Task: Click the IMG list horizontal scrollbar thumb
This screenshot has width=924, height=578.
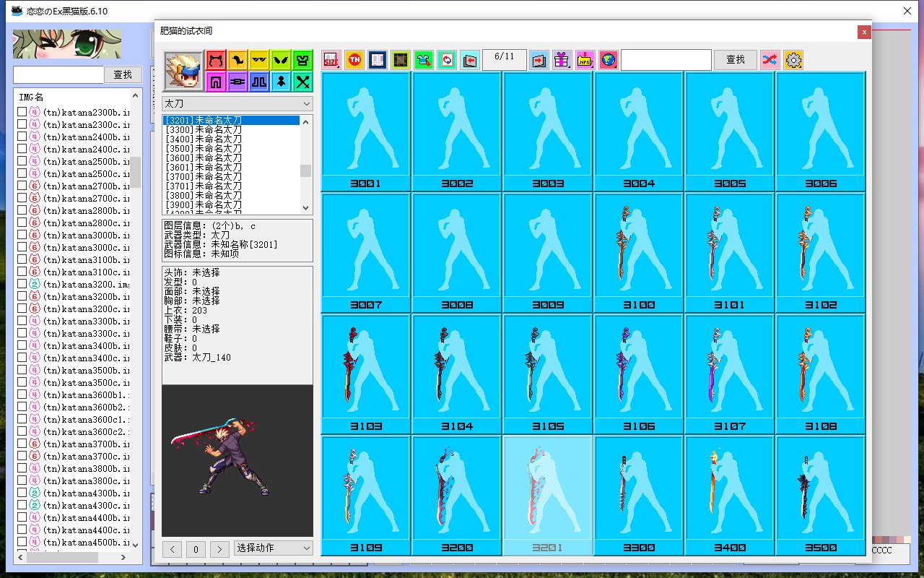Action: pos(61,557)
